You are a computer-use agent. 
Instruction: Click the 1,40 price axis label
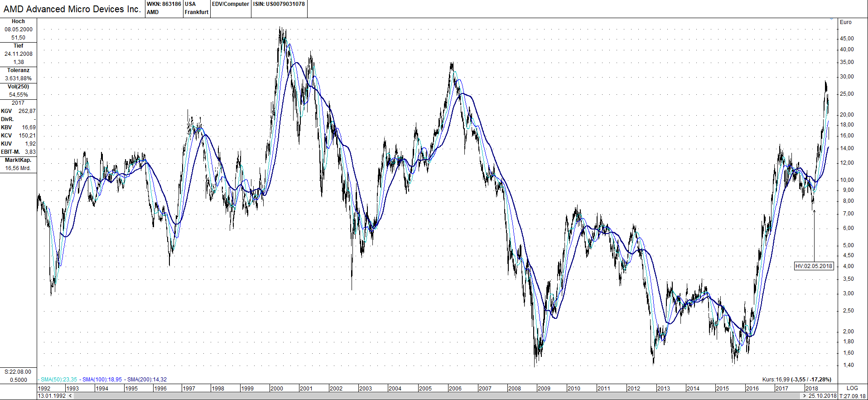coord(849,365)
